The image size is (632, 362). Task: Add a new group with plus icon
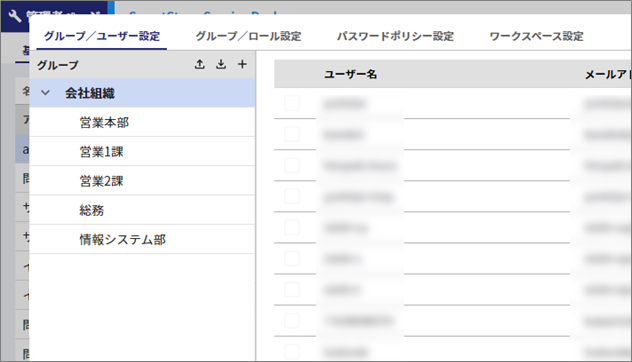(242, 64)
